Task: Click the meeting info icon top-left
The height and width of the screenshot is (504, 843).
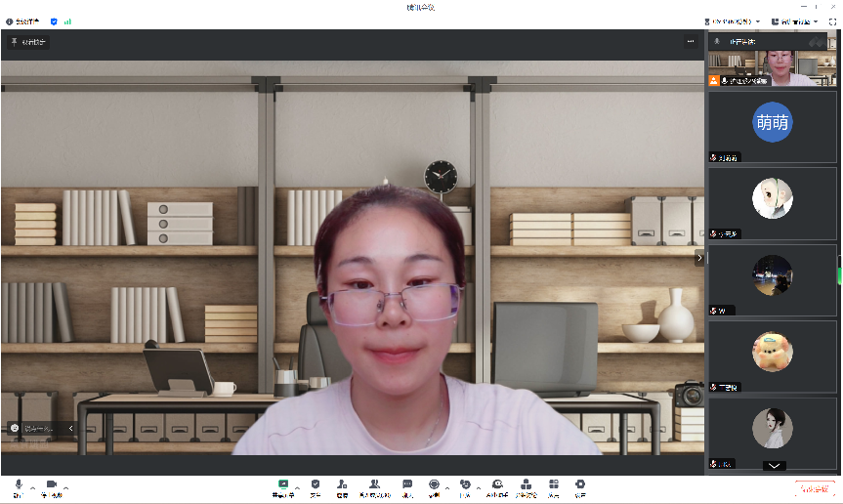Action: tap(10, 21)
